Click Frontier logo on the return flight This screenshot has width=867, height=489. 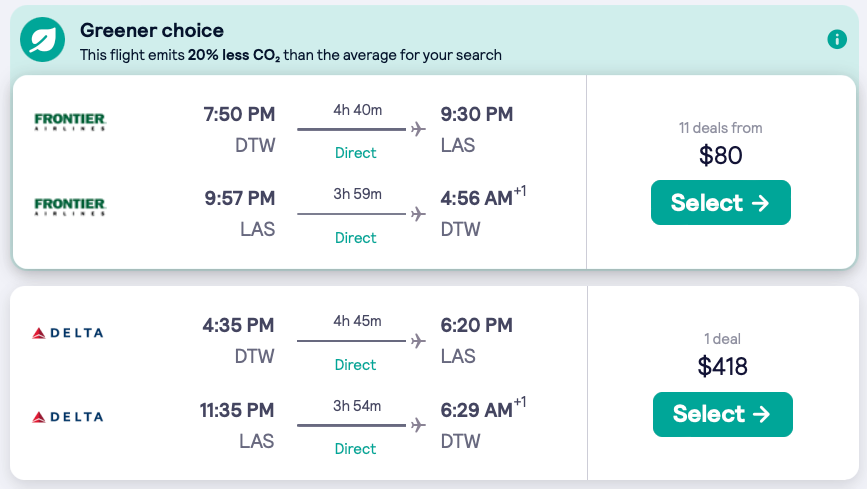tap(70, 208)
